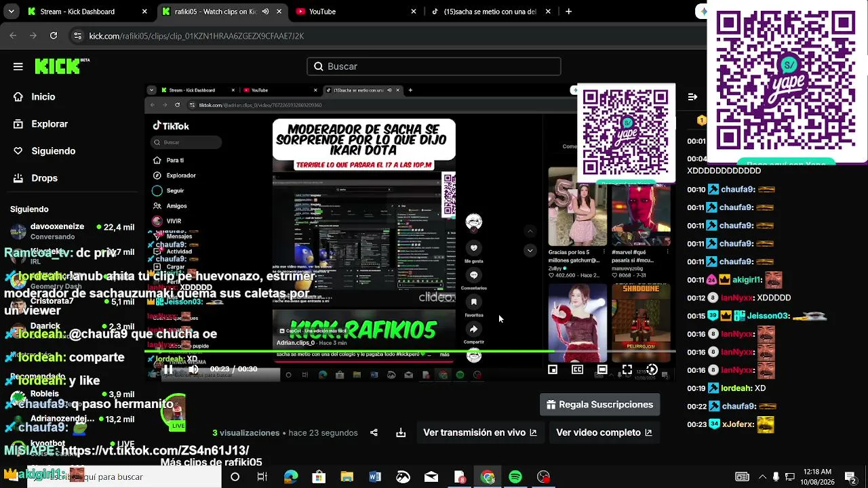Click the Windows Cortana circle icon
The width and height of the screenshot is (868, 488).
click(235, 477)
